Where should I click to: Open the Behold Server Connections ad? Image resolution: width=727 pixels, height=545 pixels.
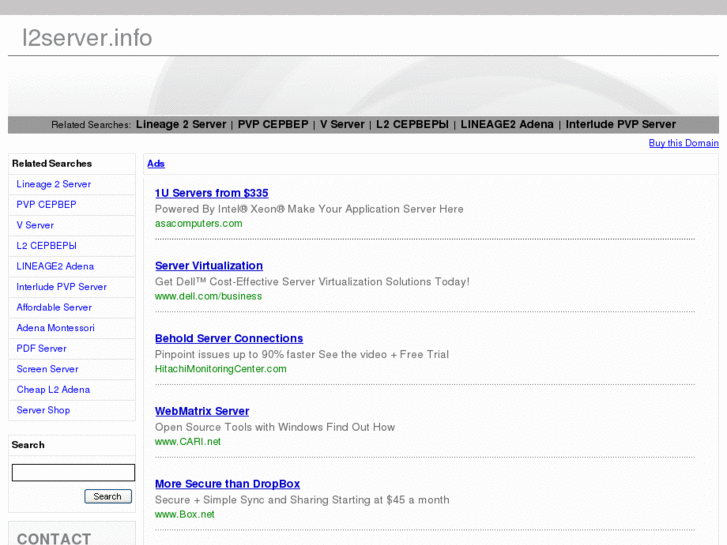click(229, 339)
